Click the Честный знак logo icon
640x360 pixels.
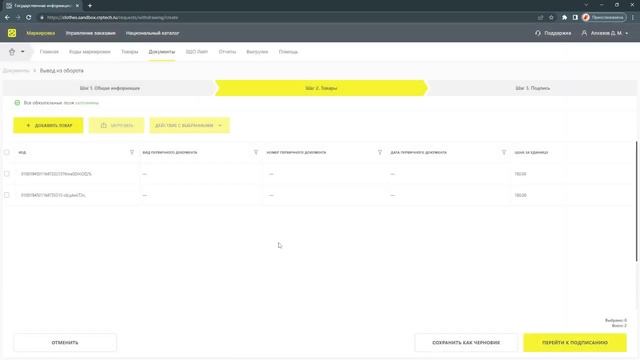click(x=12, y=33)
